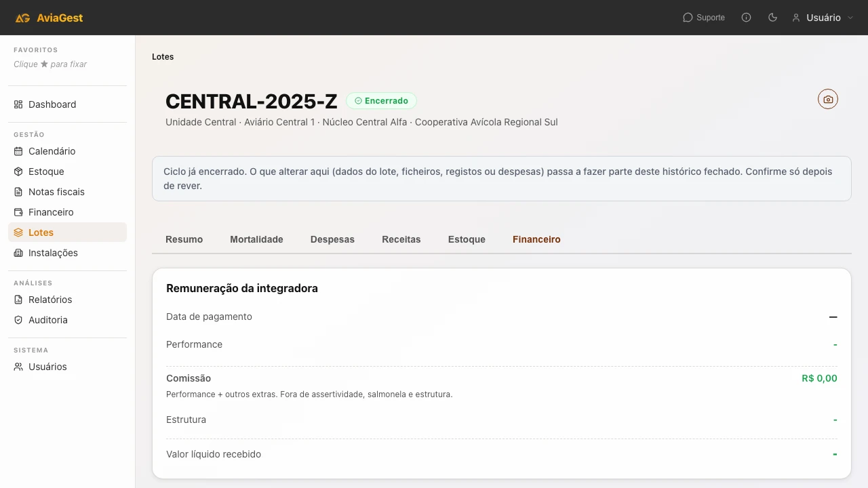Open Relatórios report icon
868x488 pixels.
(x=18, y=300)
